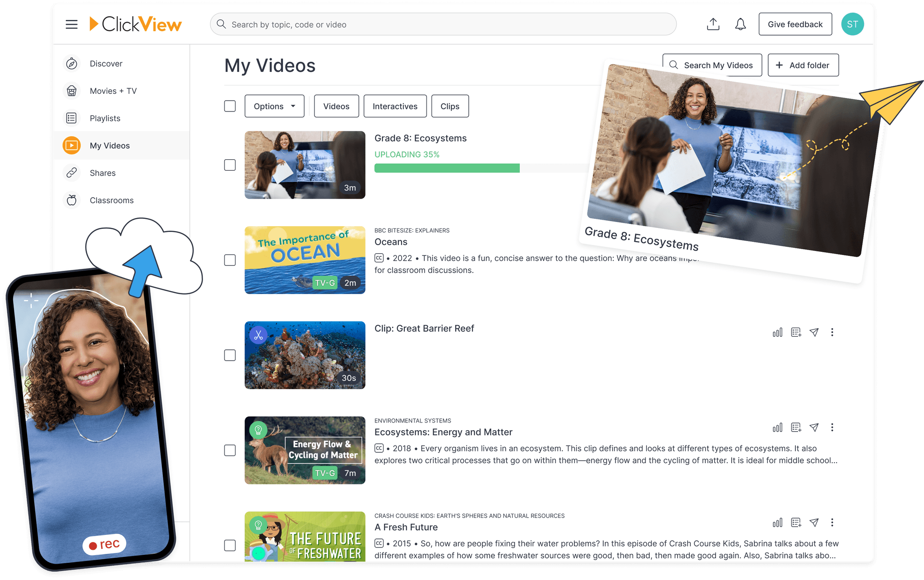Viewport: 924px width, 580px height.
Task: Share the video A Fresh Future
Action: [814, 522]
